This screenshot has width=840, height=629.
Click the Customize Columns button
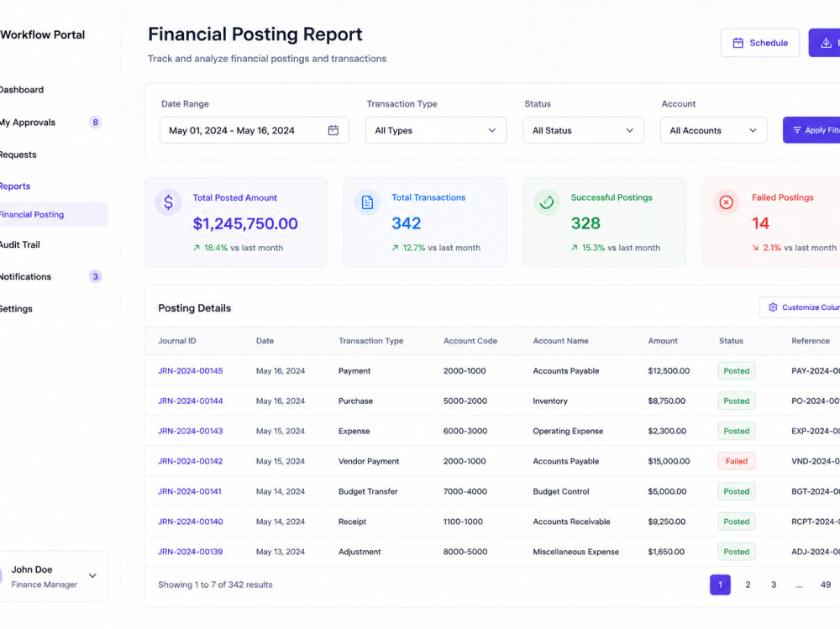pyautogui.click(x=800, y=307)
